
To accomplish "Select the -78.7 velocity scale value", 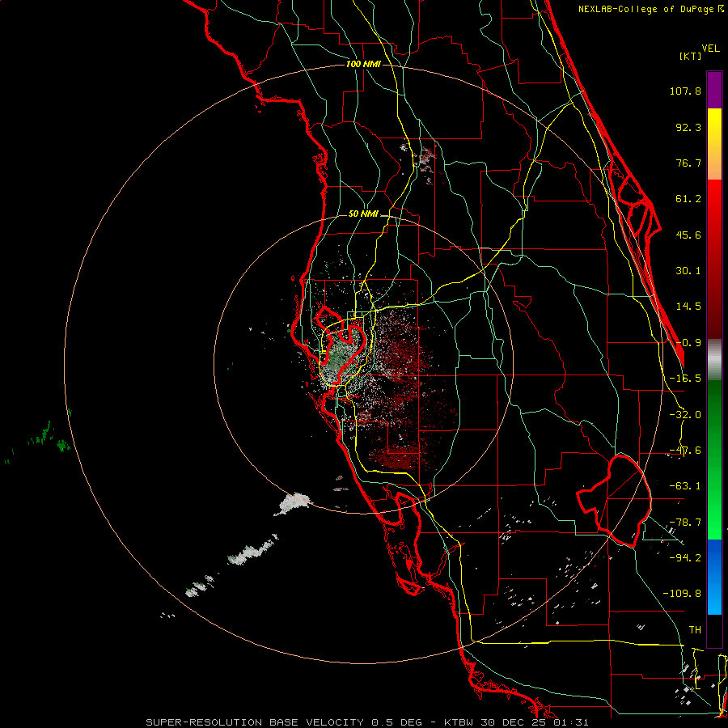I will (x=685, y=523).
